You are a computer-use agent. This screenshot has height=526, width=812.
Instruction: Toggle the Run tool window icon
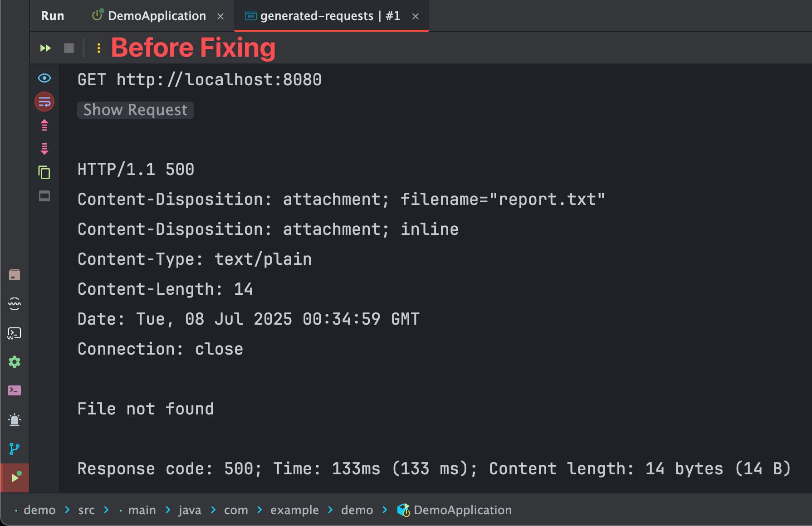(15, 477)
